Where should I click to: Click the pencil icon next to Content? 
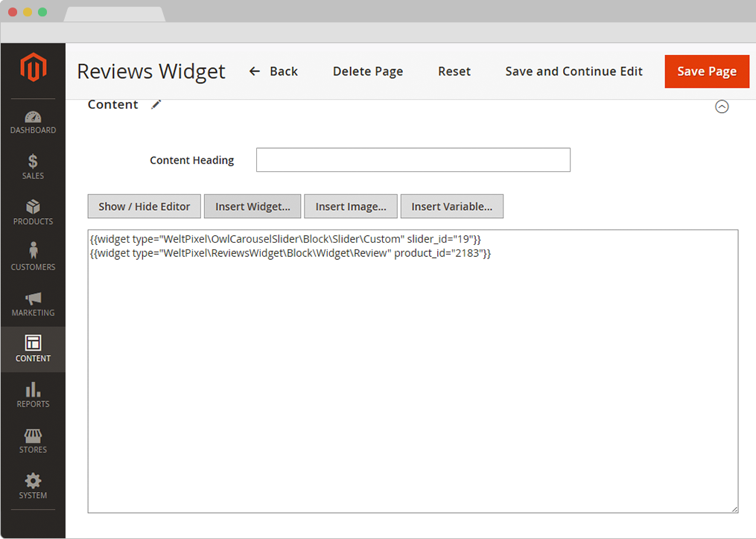tap(156, 105)
